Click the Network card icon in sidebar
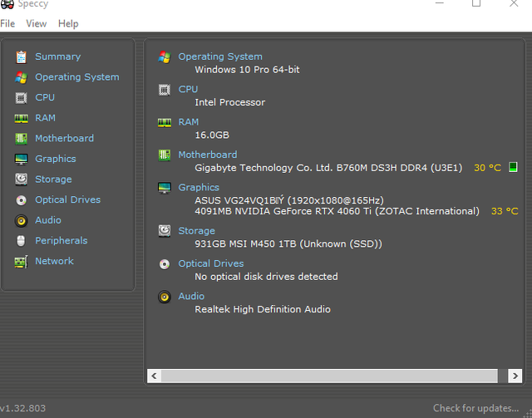Image resolution: width=532 pixels, height=418 pixels. [x=21, y=262]
